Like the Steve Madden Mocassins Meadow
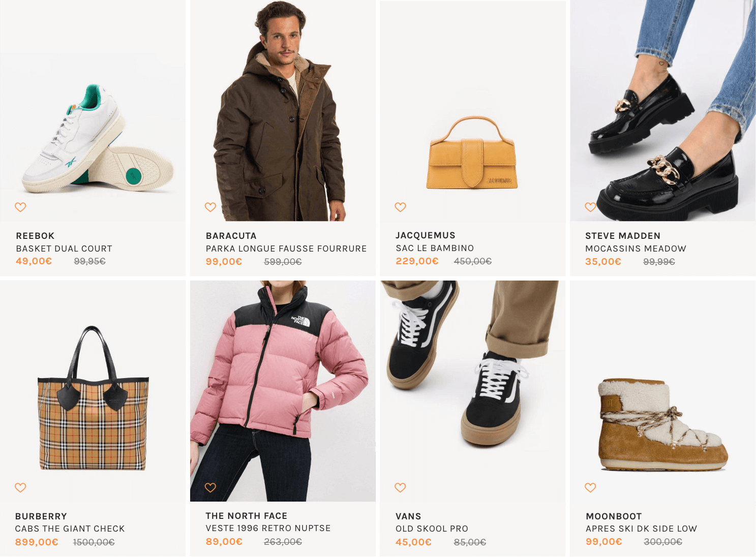Screen dimensions: 756x557 590,207
